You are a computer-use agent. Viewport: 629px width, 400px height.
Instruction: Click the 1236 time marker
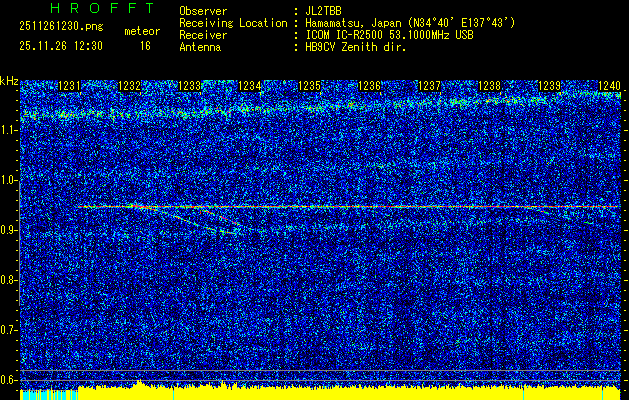pyautogui.click(x=370, y=87)
